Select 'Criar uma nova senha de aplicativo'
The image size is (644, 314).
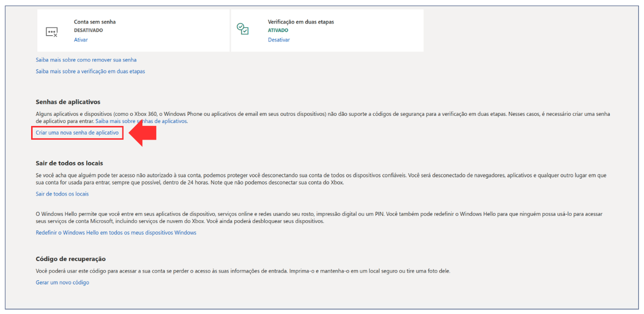point(77,133)
